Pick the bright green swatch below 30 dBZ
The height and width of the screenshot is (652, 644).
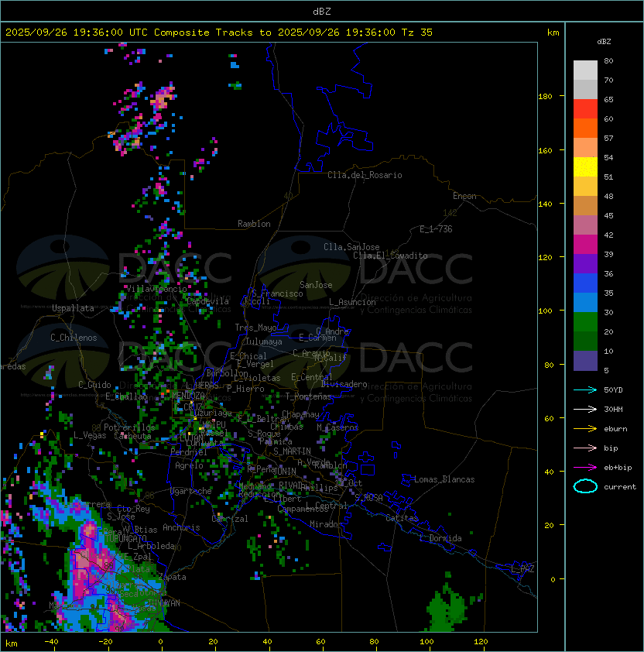[x=585, y=322]
